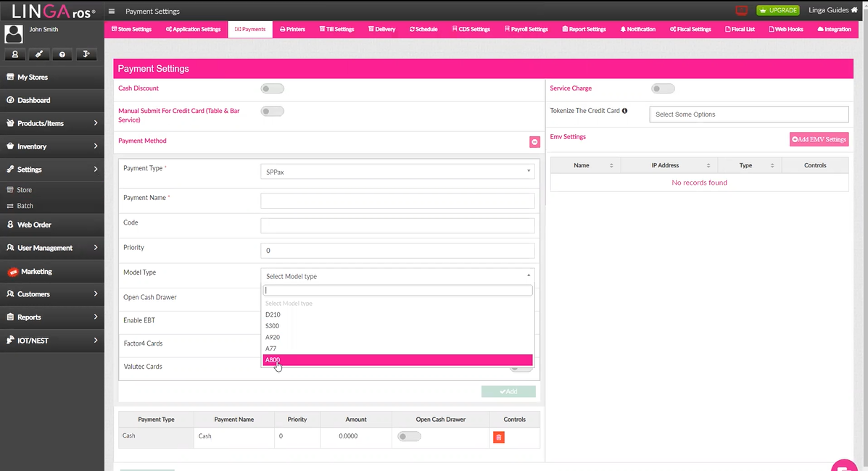Click the Tokenize Credit Card info icon
Image resolution: width=868 pixels, height=471 pixels.
[624, 111]
